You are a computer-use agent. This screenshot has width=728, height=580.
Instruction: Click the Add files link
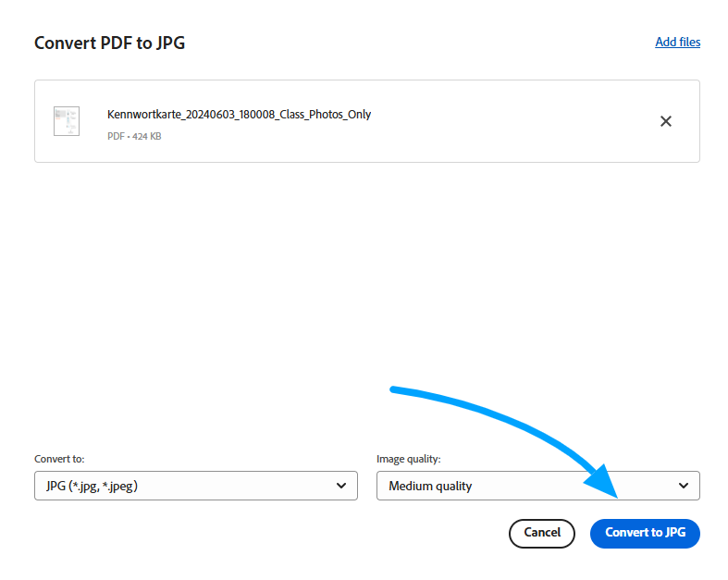677,43
